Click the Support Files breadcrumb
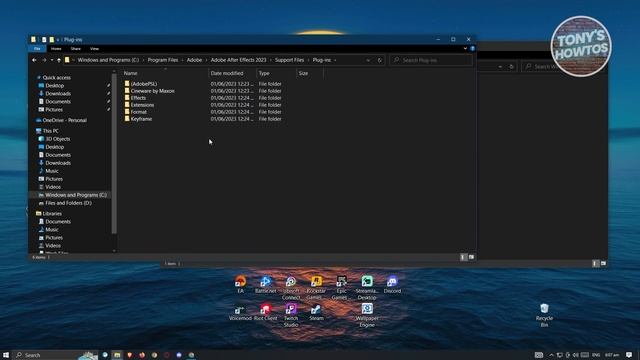Screen dimensions: 640x360 tap(289, 60)
